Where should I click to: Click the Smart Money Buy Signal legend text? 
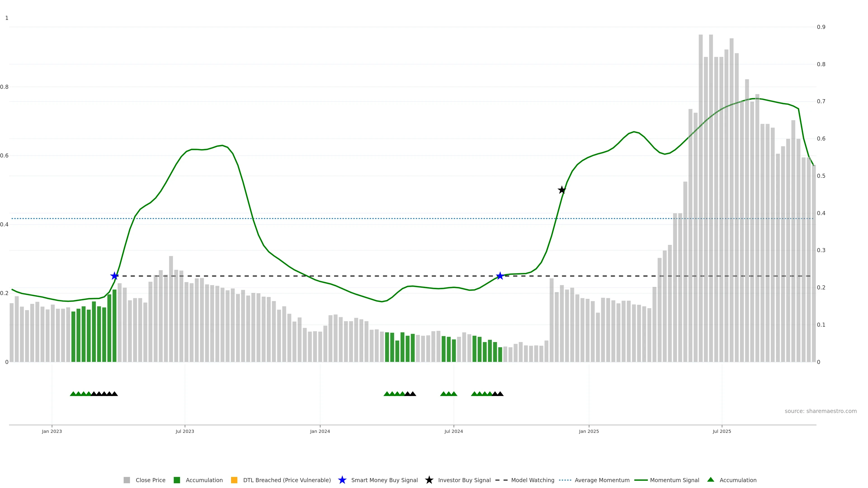[x=384, y=480]
